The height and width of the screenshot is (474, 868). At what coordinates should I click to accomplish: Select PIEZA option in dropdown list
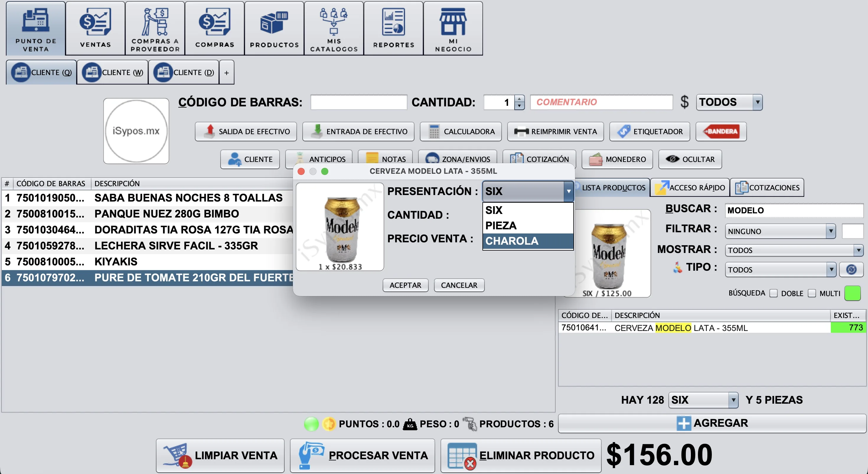528,226
